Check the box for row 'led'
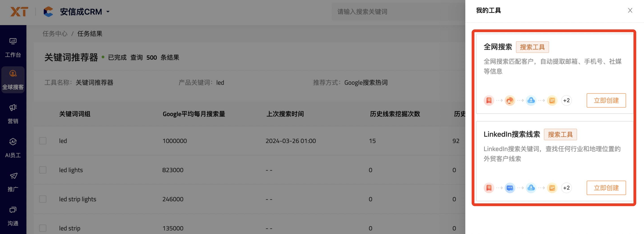644x234 pixels. pos(43,141)
